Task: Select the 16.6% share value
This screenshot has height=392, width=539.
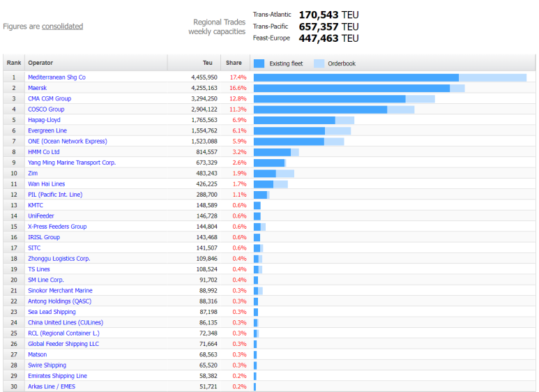Action: pos(238,88)
